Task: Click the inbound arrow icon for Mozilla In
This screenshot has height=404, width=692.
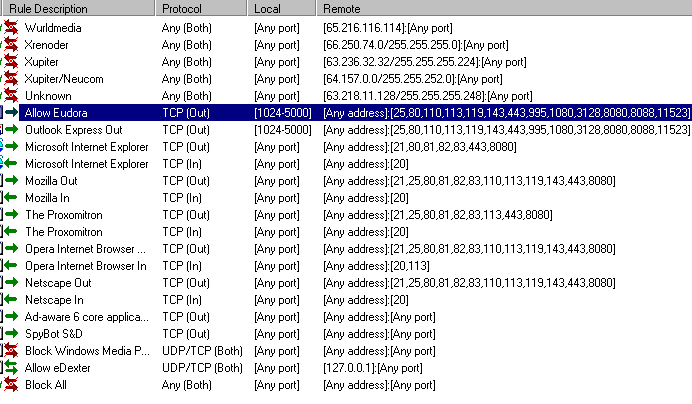Action: [x=11, y=197]
